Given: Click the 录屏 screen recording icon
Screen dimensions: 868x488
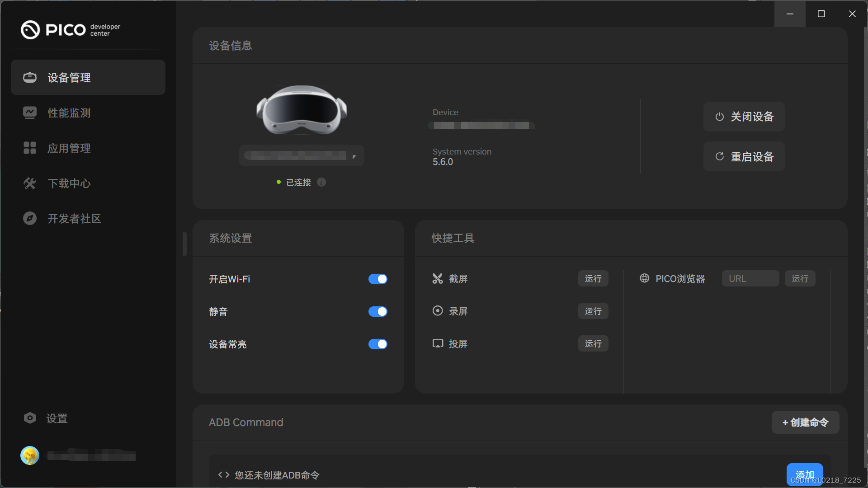Looking at the screenshot, I should pos(437,311).
